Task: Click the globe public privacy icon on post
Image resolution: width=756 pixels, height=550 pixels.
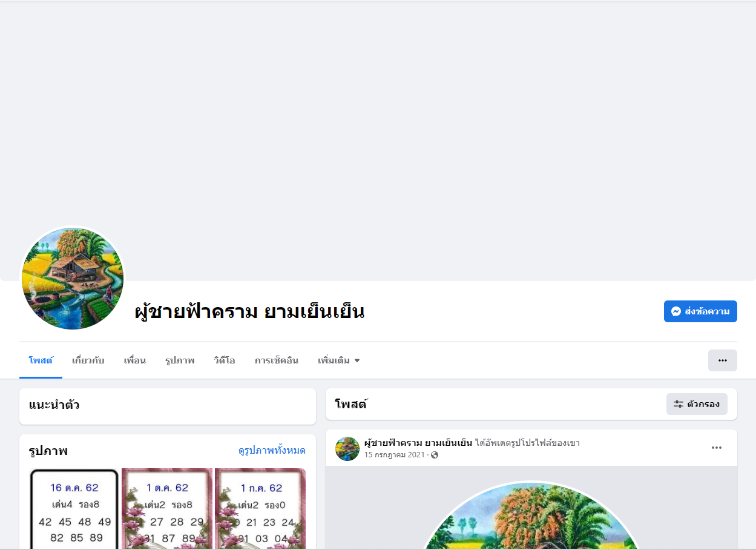Action: point(435,455)
